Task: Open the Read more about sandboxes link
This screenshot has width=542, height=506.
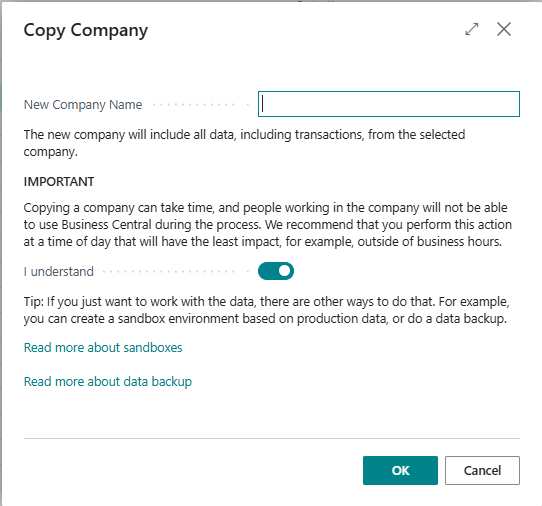Action: 103,347
